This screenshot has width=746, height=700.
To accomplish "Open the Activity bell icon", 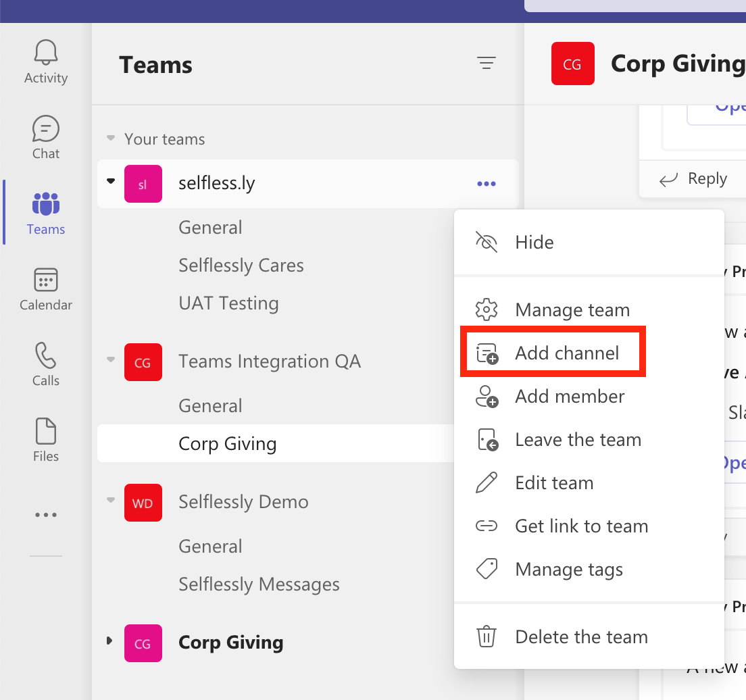I will 46,52.
